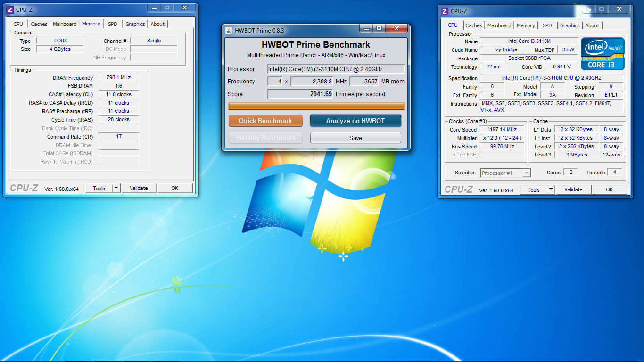Screen dimensions: 644x362
Task: Expand the Processor #1 selection combo box
Action: pos(527,173)
